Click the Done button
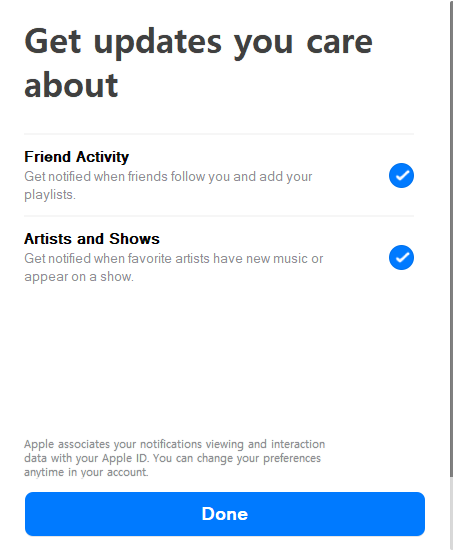The height and width of the screenshot is (550, 453). (x=225, y=514)
